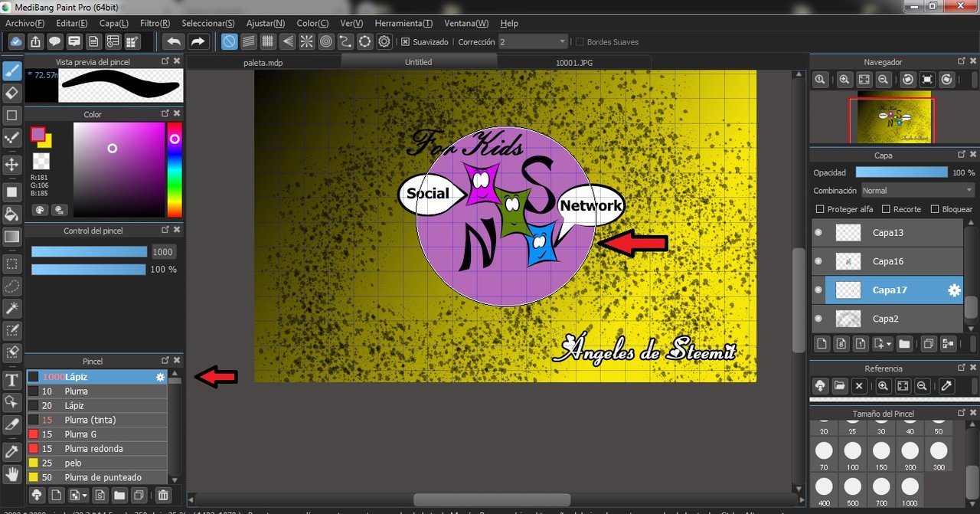Adjust the layer Opacidad slider
This screenshot has height=514, width=980.
coord(901,172)
